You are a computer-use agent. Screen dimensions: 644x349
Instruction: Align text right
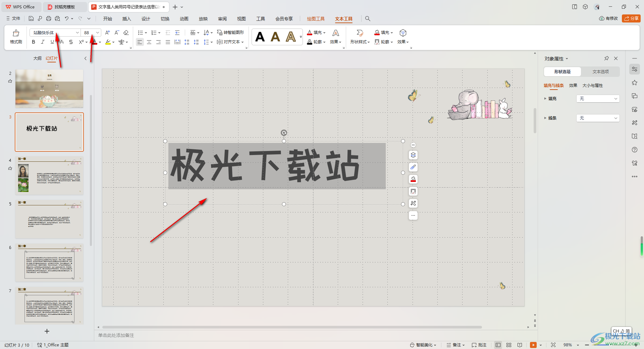click(158, 42)
